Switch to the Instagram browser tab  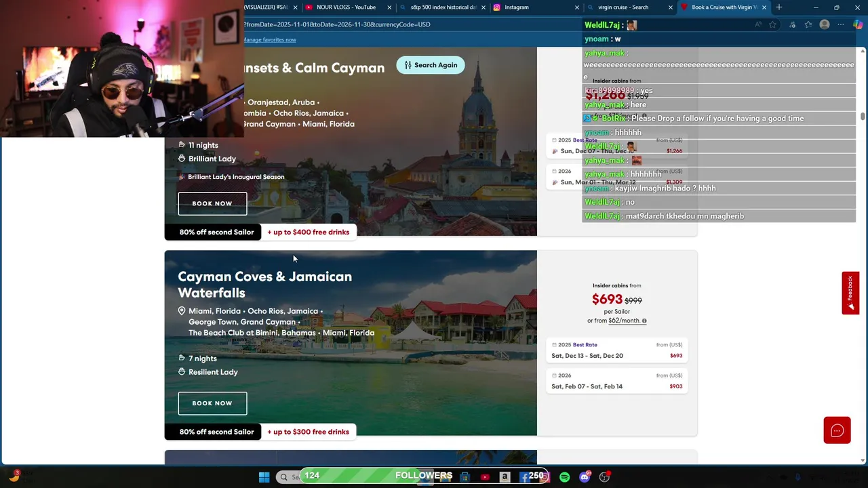coord(536,7)
